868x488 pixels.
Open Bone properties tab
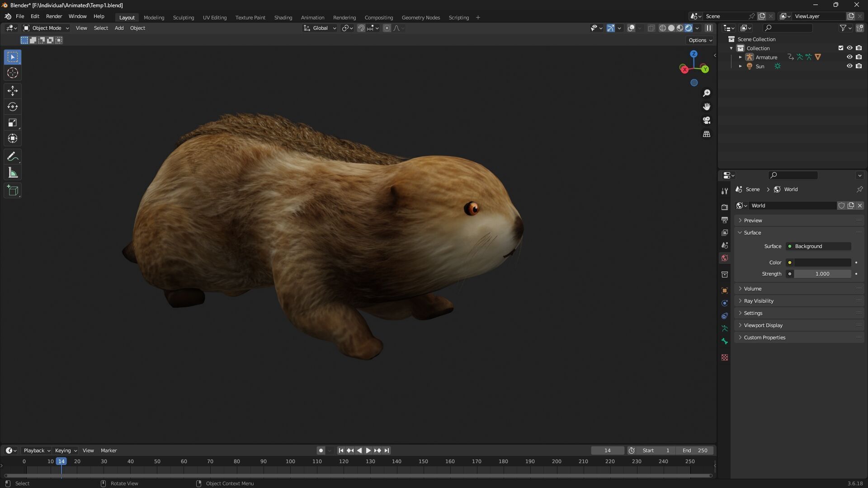(725, 341)
